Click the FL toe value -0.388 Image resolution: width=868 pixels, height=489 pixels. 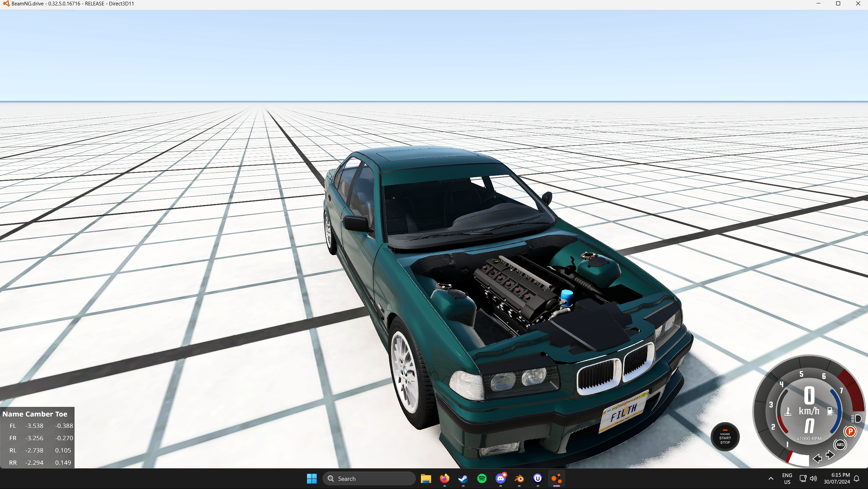[x=64, y=426]
